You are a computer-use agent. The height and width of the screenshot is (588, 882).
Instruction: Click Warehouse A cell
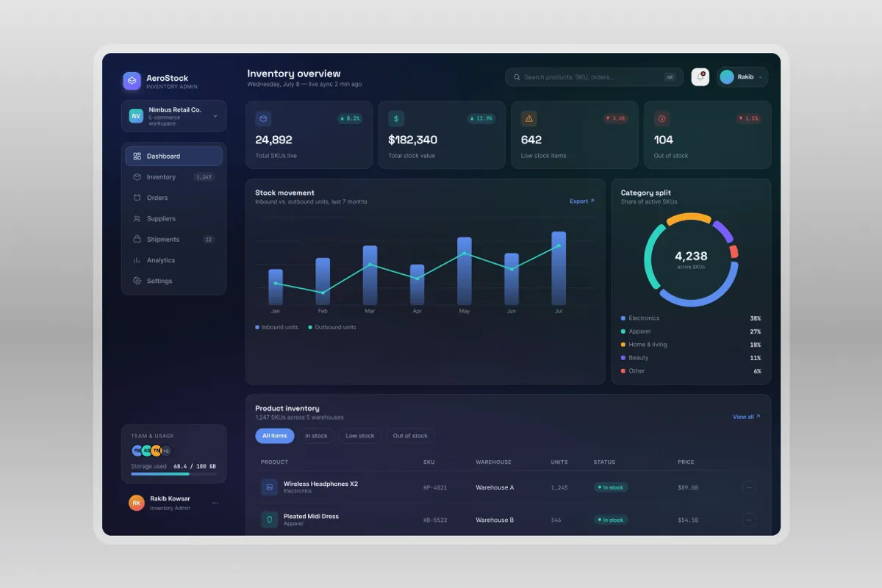(495, 487)
